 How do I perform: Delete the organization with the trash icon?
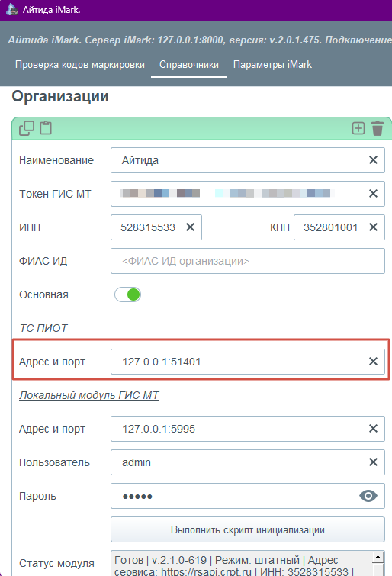click(x=378, y=128)
